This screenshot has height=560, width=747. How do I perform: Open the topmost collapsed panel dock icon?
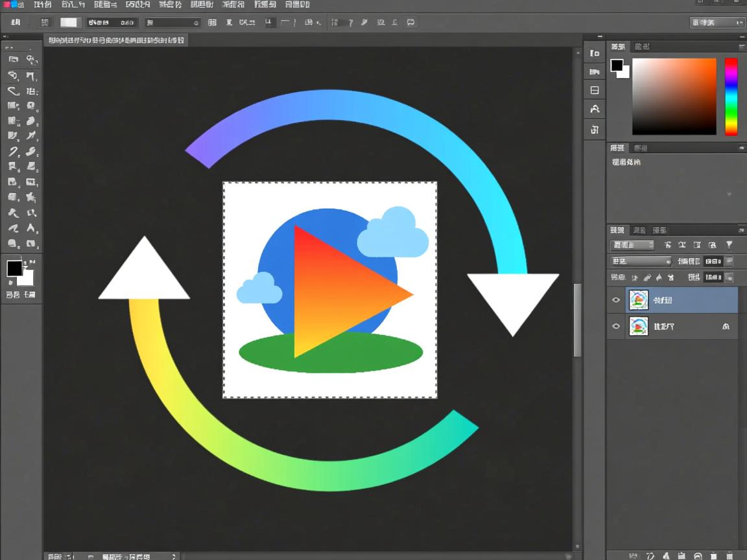[595, 53]
